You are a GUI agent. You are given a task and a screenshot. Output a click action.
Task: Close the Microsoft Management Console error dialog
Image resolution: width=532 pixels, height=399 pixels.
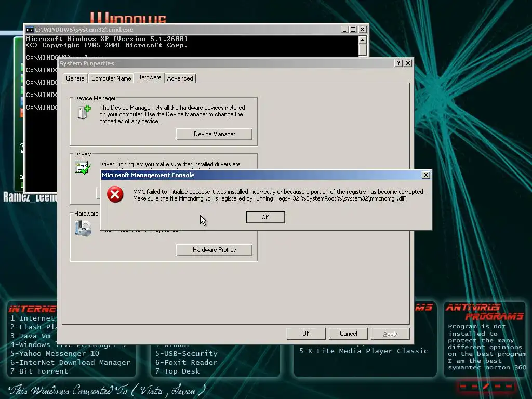[x=426, y=175]
